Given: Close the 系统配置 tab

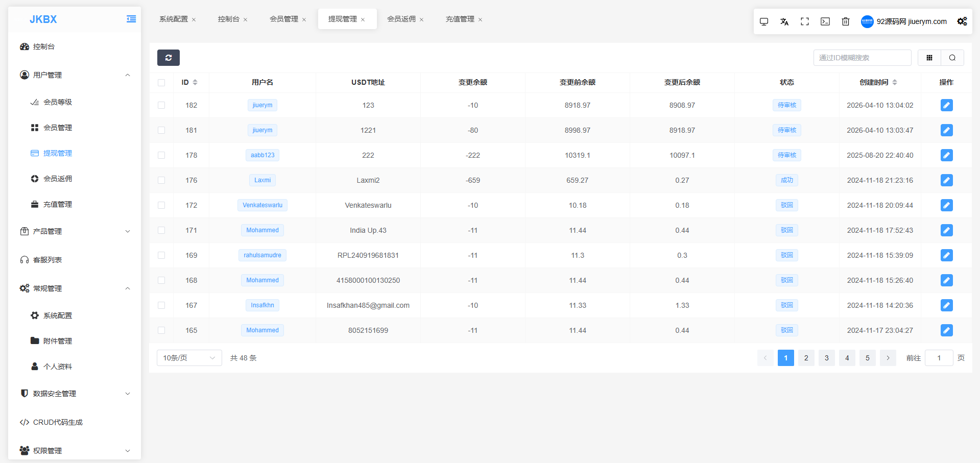Looking at the screenshot, I should coord(194,19).
